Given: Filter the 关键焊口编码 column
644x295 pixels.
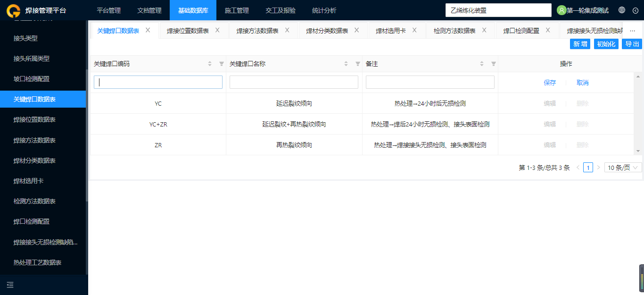Looking at the screenshot, I should click(x=222, y=64).
